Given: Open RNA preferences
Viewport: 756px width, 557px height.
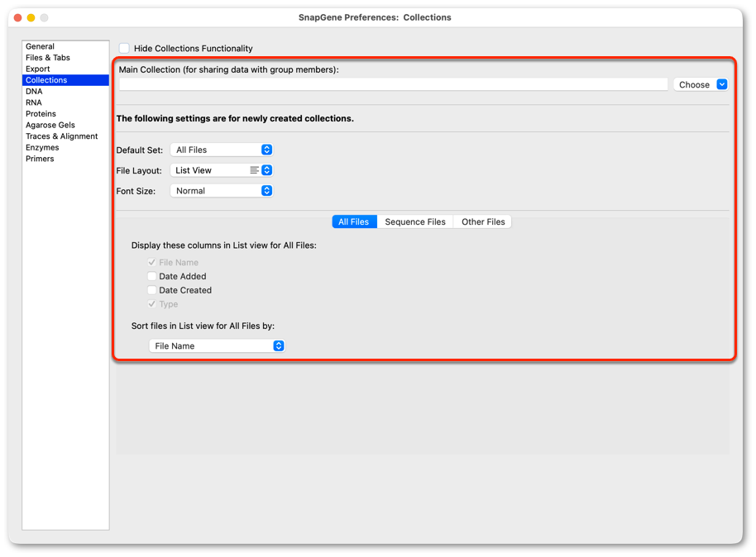Looking at the screenshot, I should tap(65, 102).
